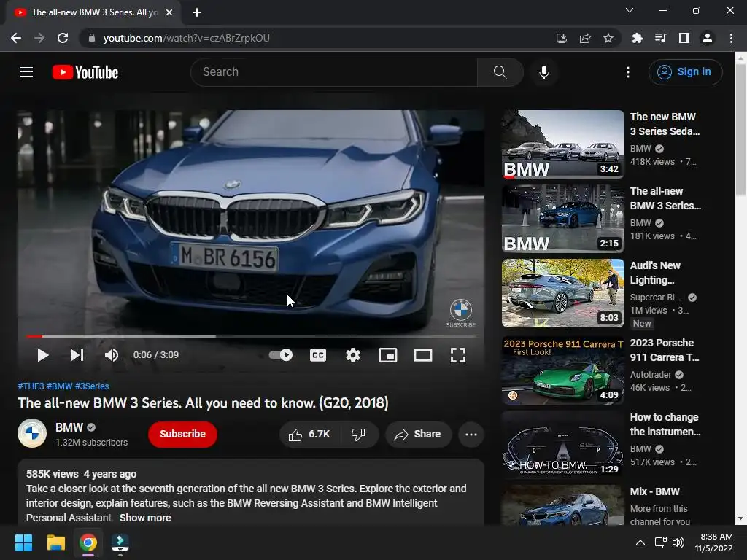
Task: Turn on closed captions
Action: 318,355
